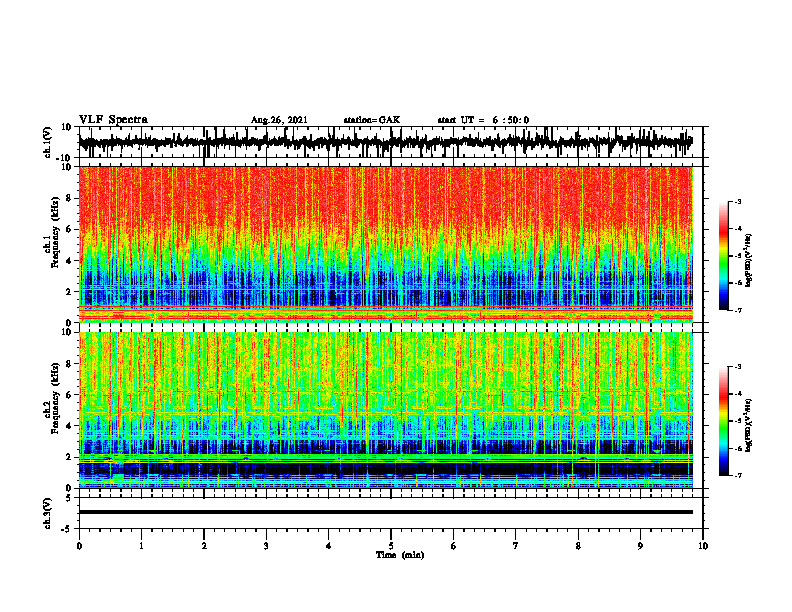The image size is (792, 612).
Task: Click the ch.2 "Frequency (kHz)" axis label
Action: coord(55,398)
